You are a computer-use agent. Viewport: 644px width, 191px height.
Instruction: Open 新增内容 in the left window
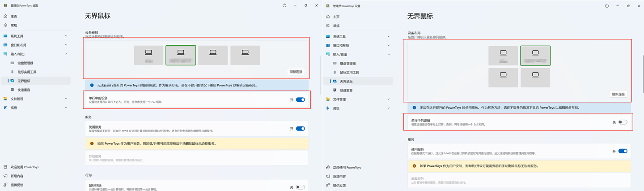pos(17,176)
